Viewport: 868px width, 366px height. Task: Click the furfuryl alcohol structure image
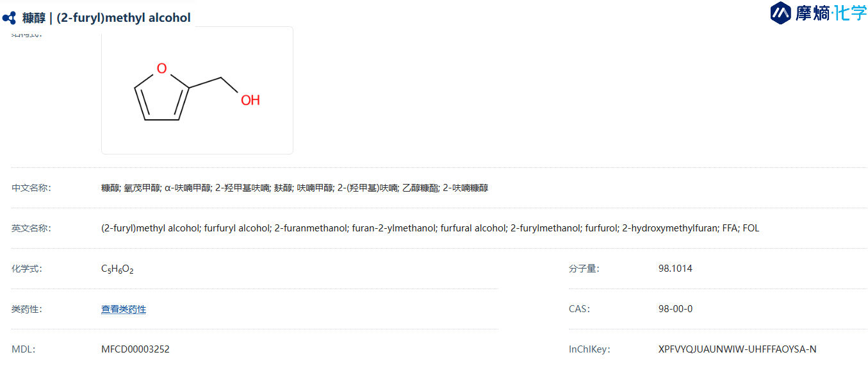pos(197,90)
